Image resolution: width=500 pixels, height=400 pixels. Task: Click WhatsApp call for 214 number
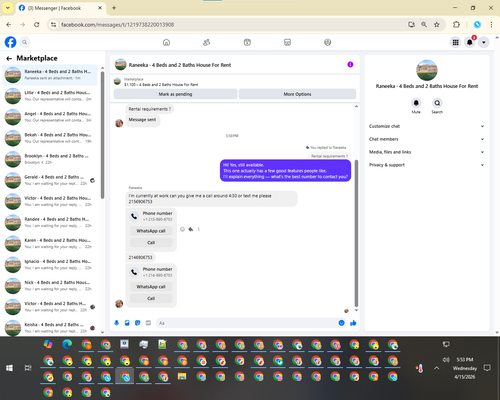[x=151, y=287]
